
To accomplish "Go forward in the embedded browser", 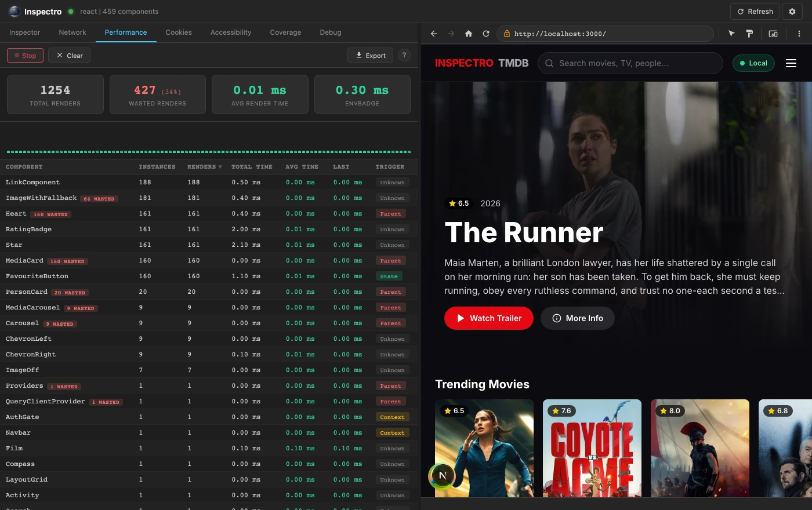I will tap(451, 34).
